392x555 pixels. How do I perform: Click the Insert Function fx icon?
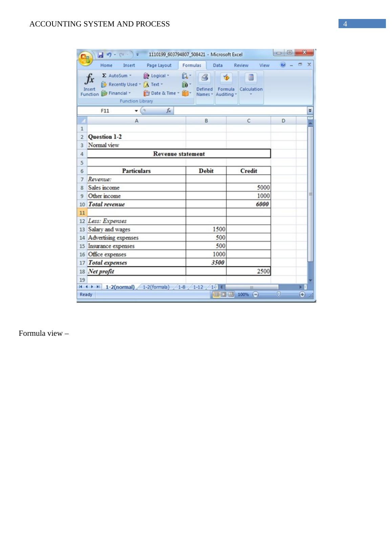[x=89, y=79]
